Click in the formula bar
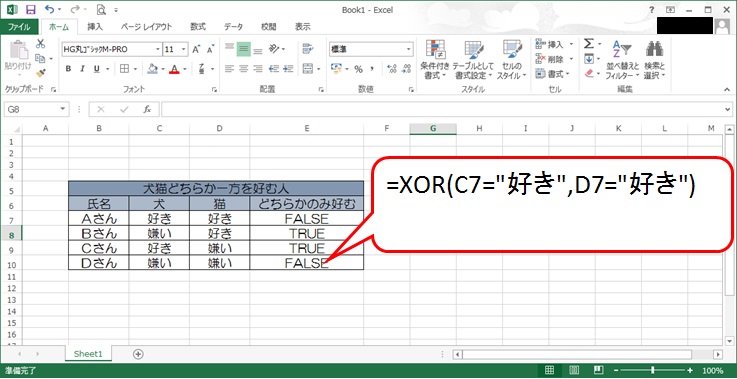The image size is (737, 379). click(x=442, y=109)
